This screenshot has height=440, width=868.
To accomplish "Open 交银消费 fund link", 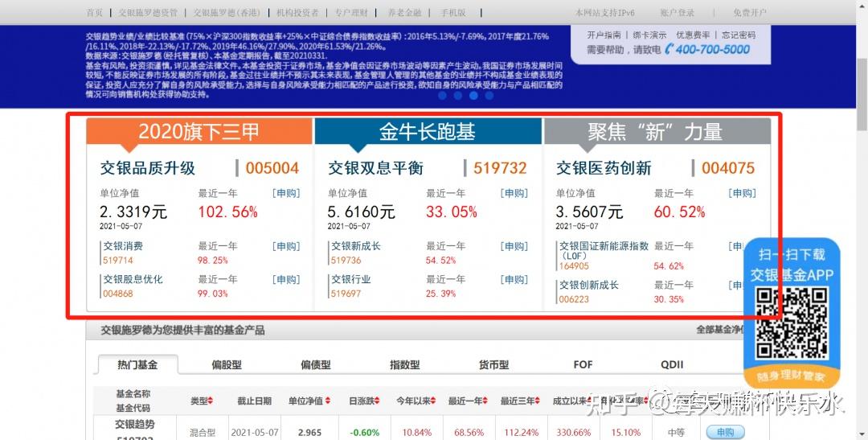I will click(x=123, y=246).
